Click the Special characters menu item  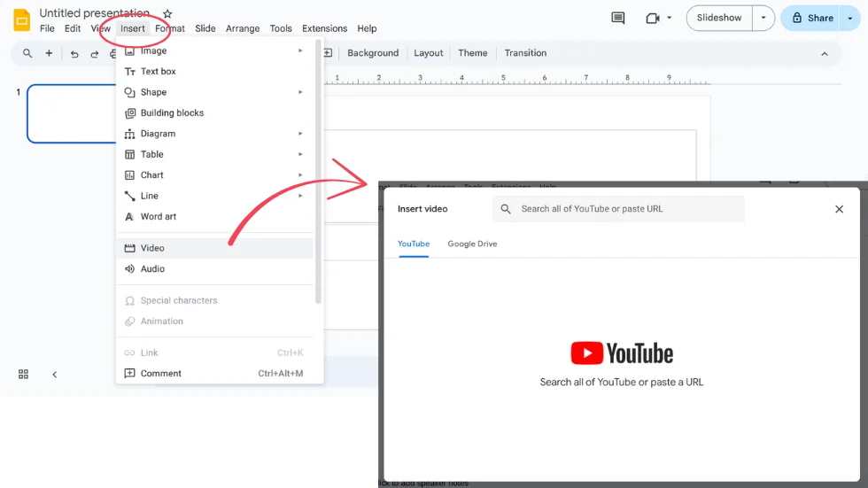(x=214, y=300)
